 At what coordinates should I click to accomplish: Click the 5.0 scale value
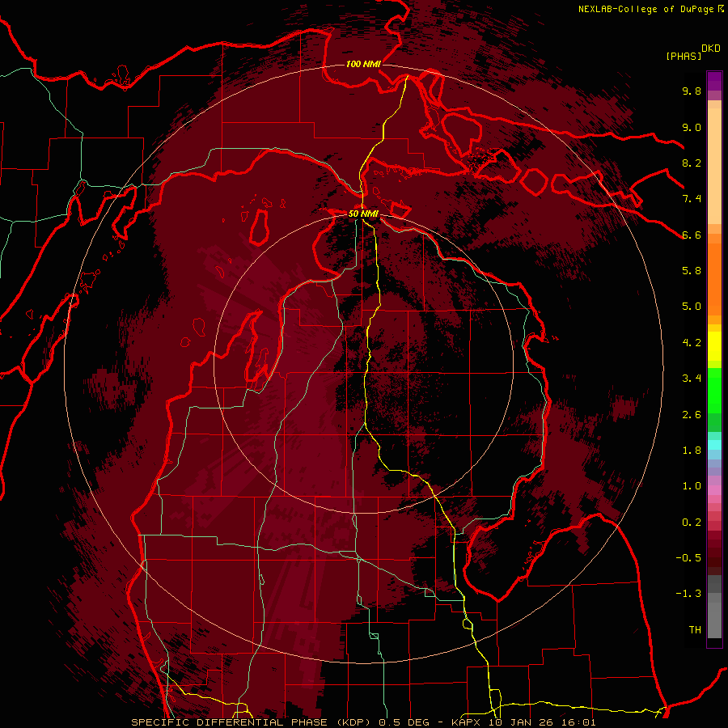692,307
